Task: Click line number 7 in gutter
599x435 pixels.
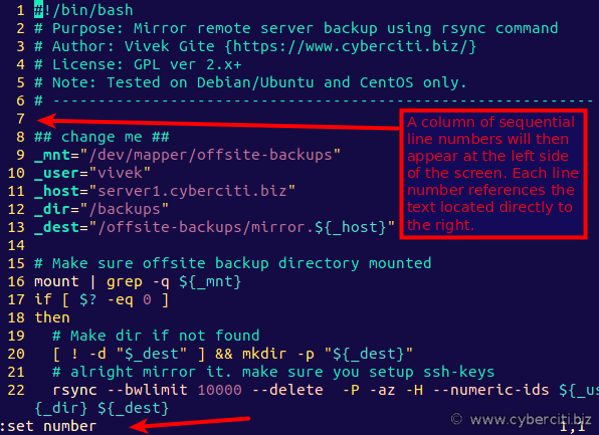Action: (21, 119)
